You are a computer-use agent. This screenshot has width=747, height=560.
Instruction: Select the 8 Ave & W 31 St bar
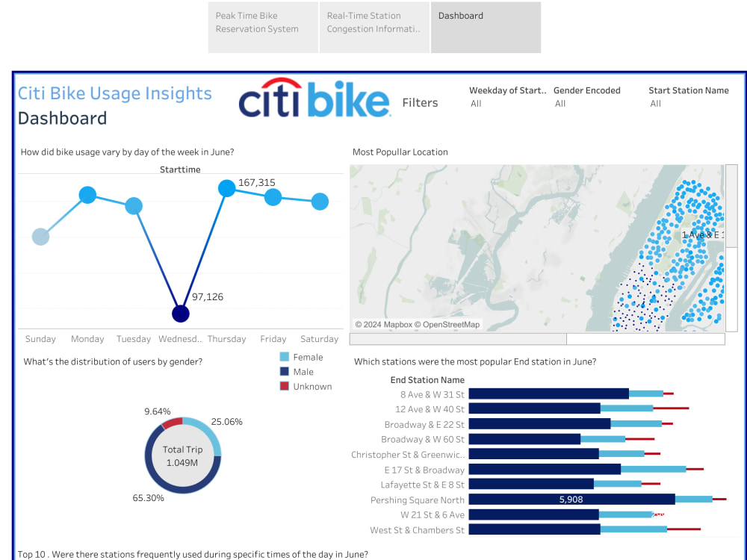point(549,393)
